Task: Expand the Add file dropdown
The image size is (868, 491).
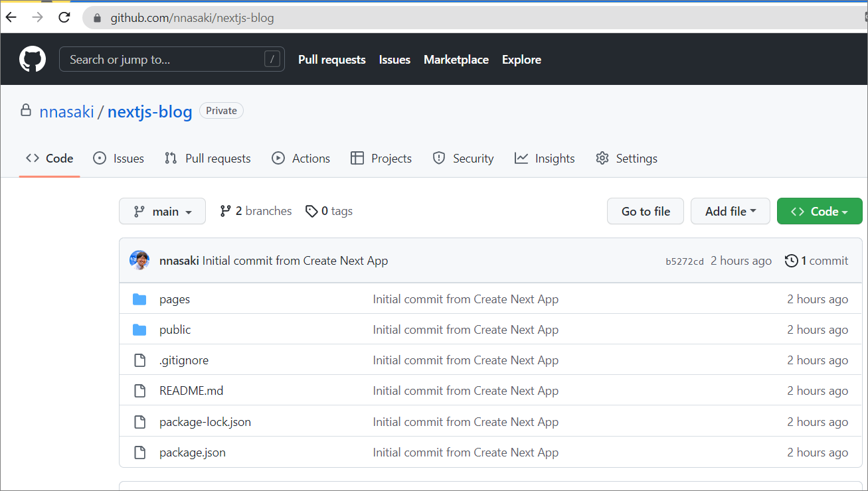Action: (x=731, y=211)
